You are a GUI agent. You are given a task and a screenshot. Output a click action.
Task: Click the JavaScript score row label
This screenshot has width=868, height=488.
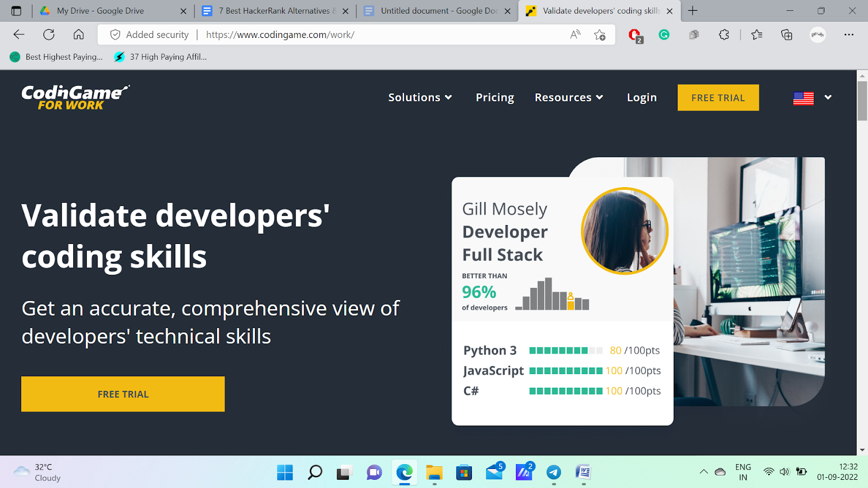click(x=493, y=371)
